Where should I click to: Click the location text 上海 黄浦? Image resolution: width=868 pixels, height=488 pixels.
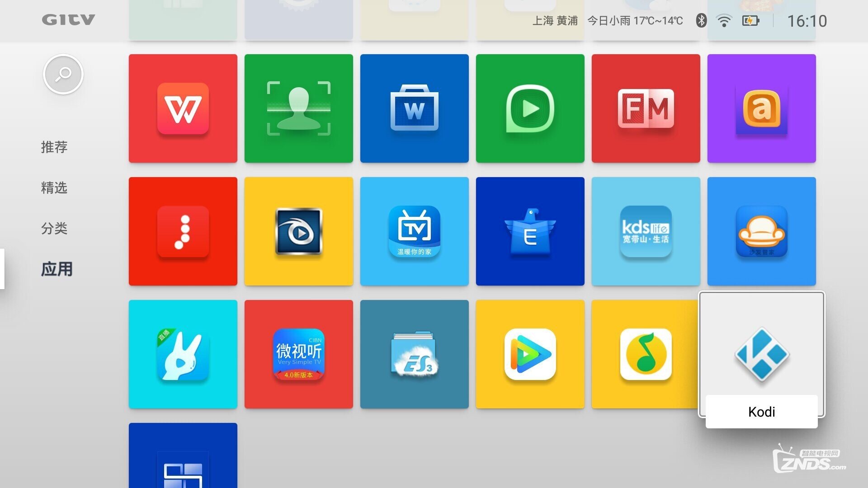tap(555, 21)
